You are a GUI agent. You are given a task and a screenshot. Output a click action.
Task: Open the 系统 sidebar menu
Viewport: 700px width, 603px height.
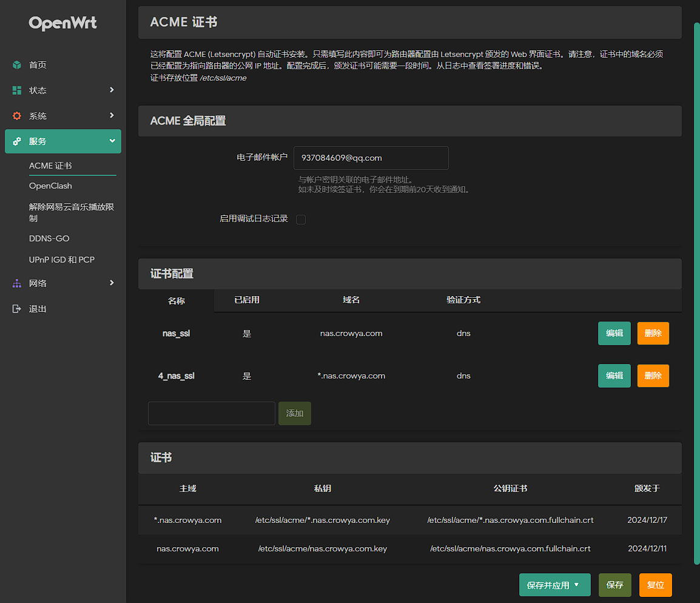[x=63, y=116]
